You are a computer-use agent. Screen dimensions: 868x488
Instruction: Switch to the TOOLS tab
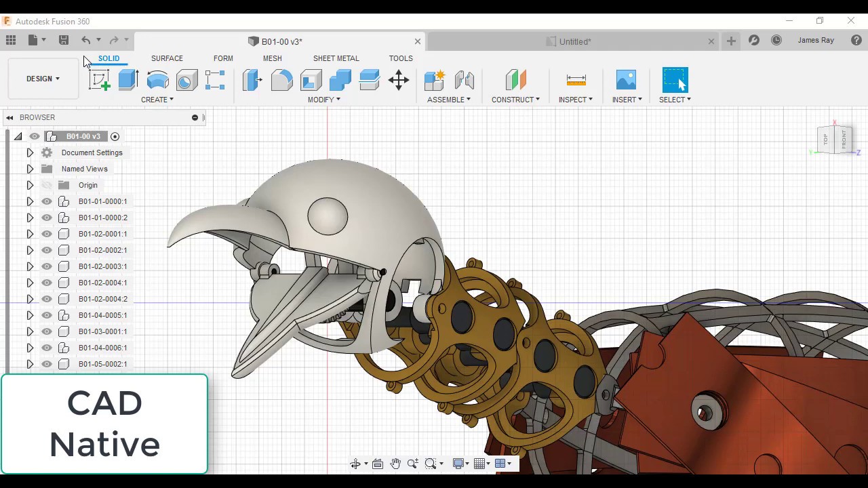coord(401,58)
